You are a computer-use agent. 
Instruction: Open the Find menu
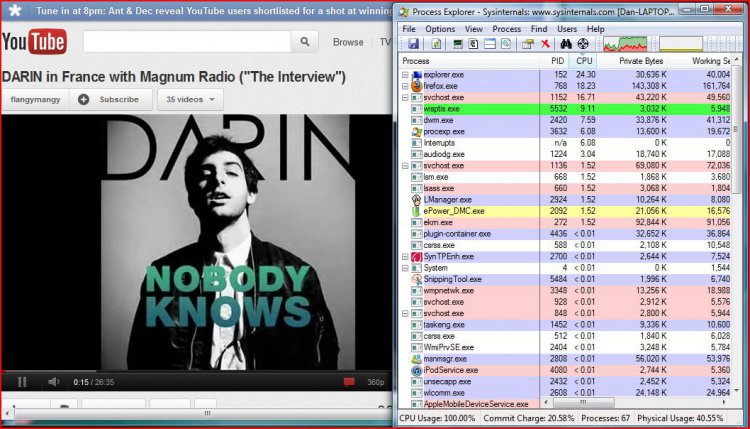click(538, 29)
